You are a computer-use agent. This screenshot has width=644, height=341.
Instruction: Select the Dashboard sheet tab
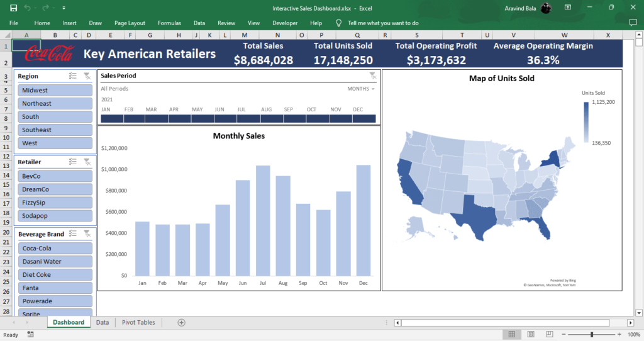tap(69, 323)
